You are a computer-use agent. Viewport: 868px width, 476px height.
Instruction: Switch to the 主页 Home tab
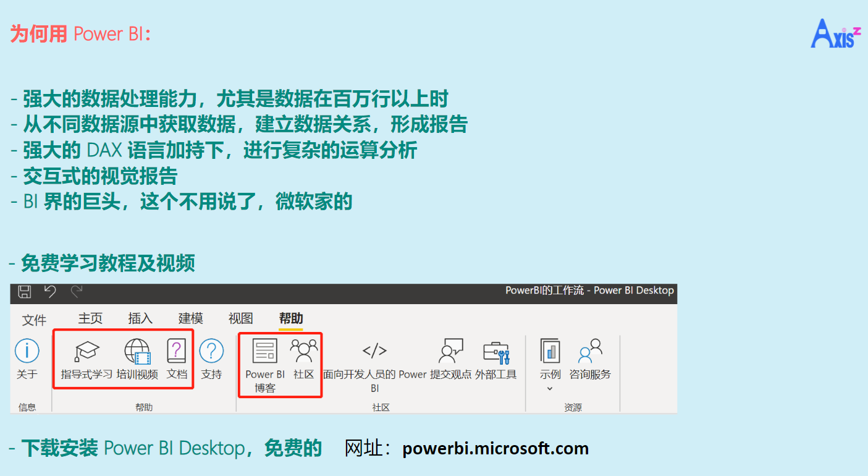click(x=90, y=318)
